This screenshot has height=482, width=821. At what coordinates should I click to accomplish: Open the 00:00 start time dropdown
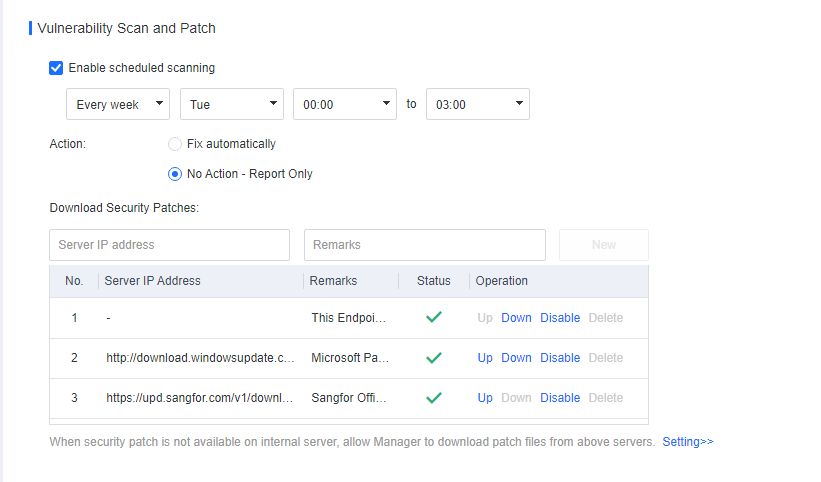point(345,104)
